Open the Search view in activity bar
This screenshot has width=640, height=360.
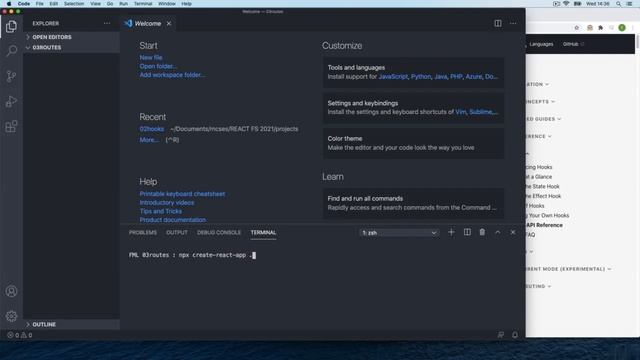pos(11,51)
